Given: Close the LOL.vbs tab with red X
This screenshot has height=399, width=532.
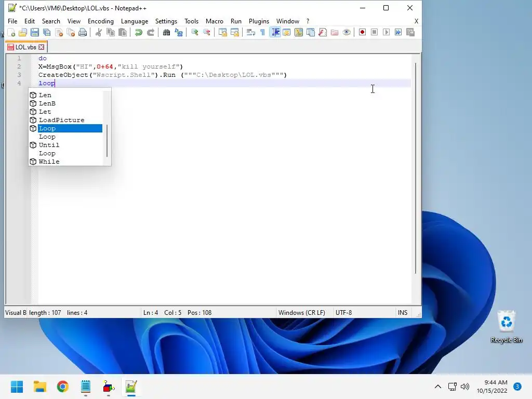Looking at the screenshot, I should (x=42, y=47).
